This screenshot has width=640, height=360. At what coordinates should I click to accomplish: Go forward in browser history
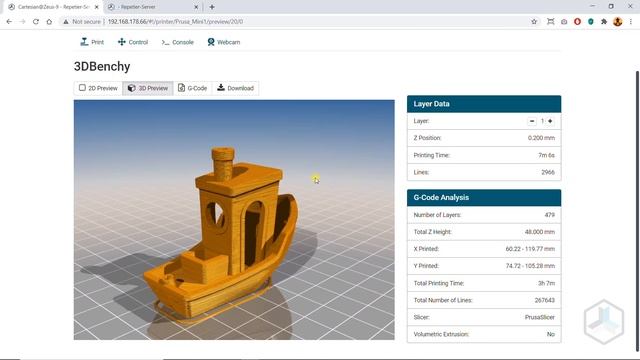22,22
